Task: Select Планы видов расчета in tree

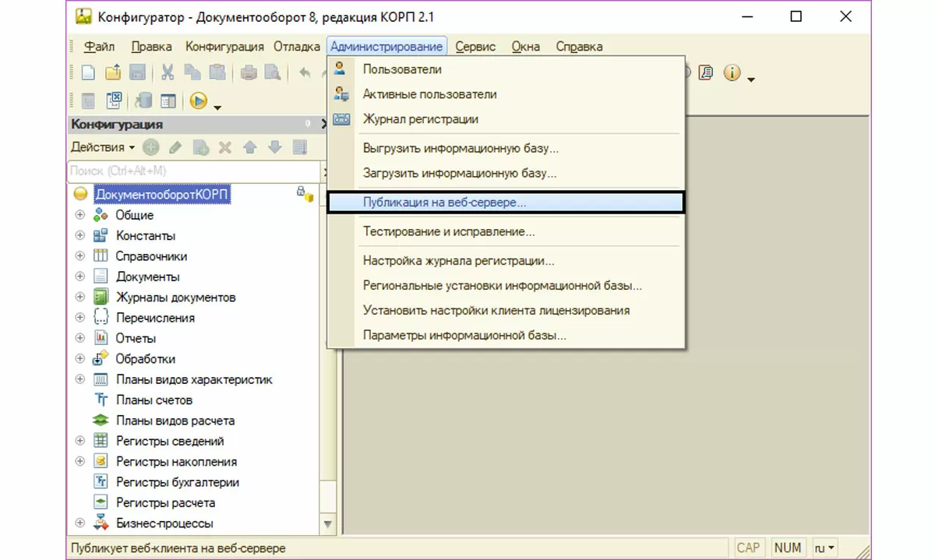Action: pyautogui.click(x=175, y=421)
